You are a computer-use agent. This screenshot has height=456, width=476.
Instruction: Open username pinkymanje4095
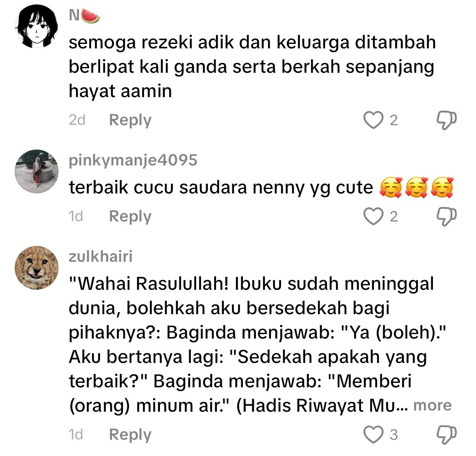coord(133,161)
